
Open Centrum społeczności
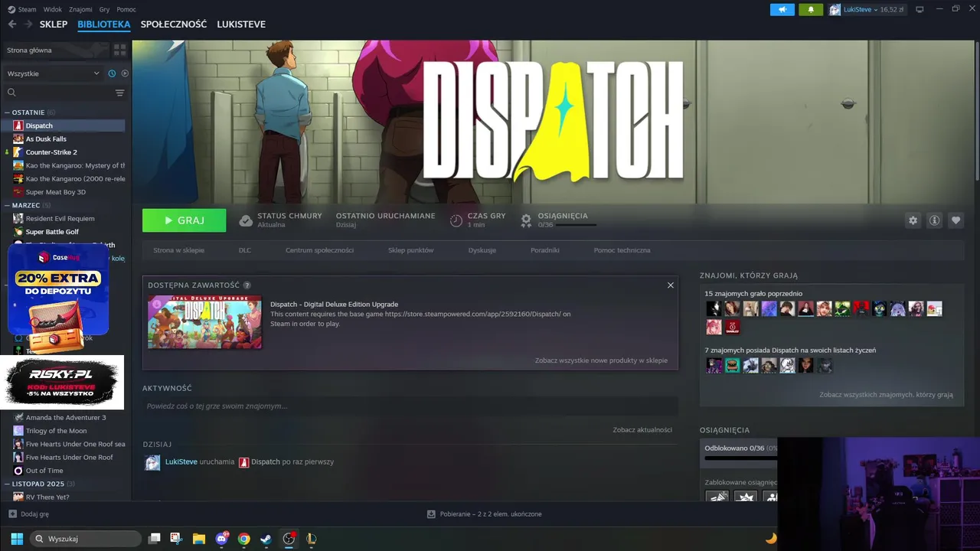click(319, 250)
